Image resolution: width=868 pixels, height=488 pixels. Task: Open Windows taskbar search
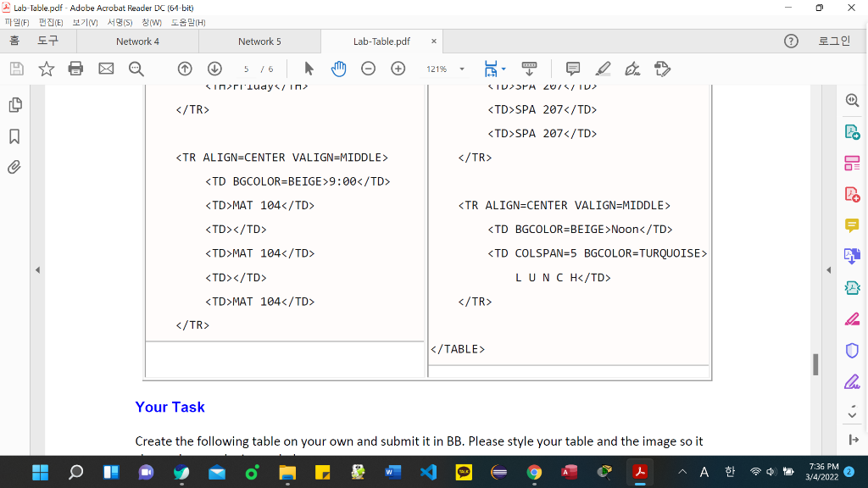[75, 473]
